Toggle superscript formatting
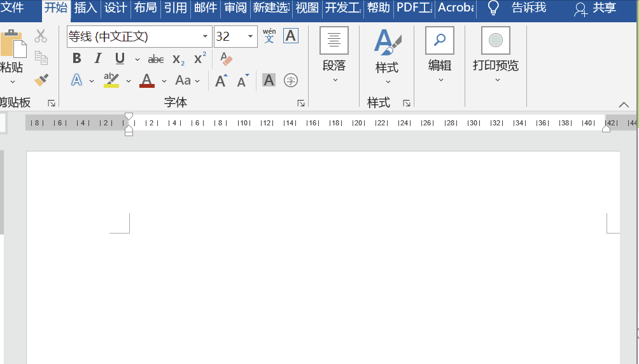Viewport: 639px width, 364px height. 200,59
